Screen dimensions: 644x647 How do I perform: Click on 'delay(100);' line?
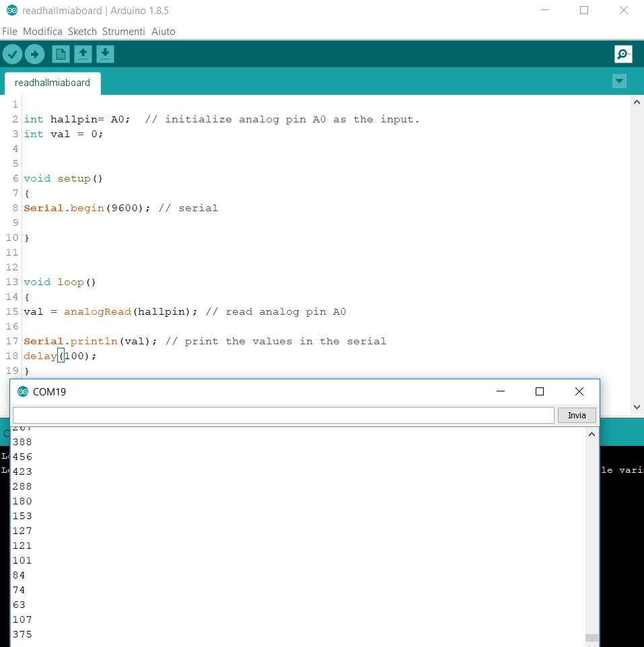click(60, 356)
